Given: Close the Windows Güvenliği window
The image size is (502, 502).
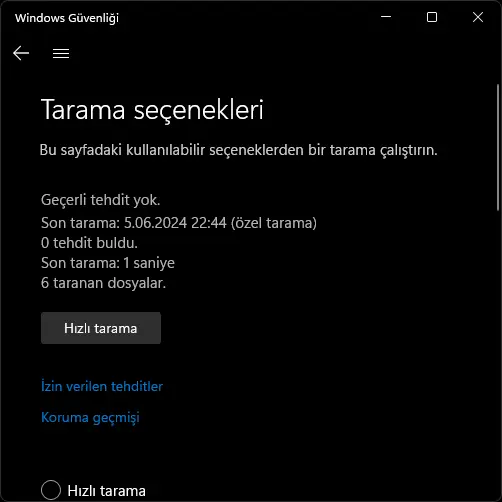Looking at the screenshot, I should click(x=478, y=17).
